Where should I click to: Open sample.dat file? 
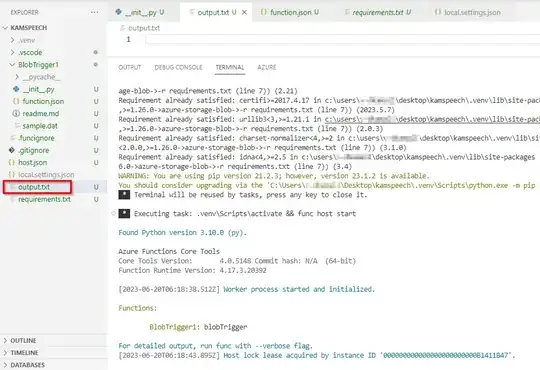[40, 126]
